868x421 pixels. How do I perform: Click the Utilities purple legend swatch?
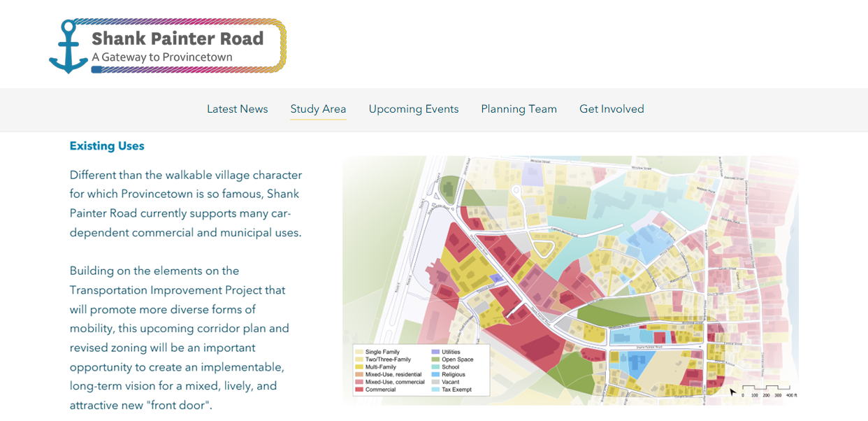point(435,352)
